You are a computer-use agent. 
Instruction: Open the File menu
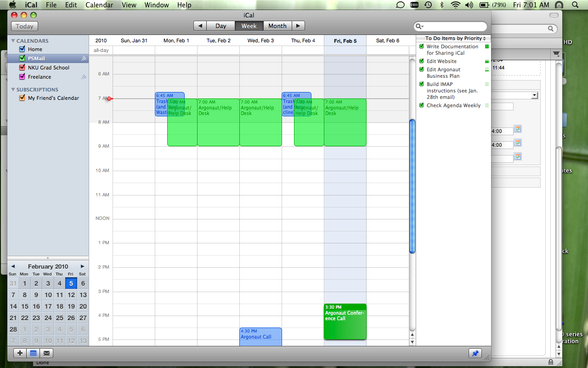[x=51, y=5]
